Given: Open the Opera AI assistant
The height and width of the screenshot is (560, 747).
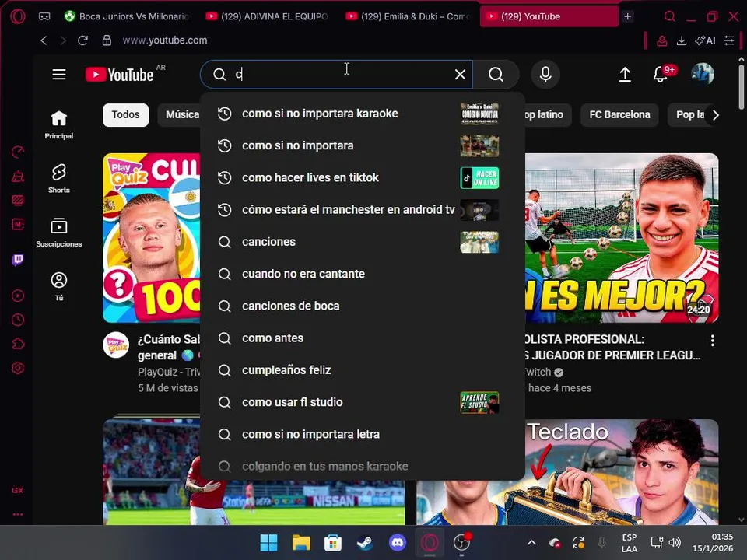Looking at the screenshot, I should click(706, 41).
